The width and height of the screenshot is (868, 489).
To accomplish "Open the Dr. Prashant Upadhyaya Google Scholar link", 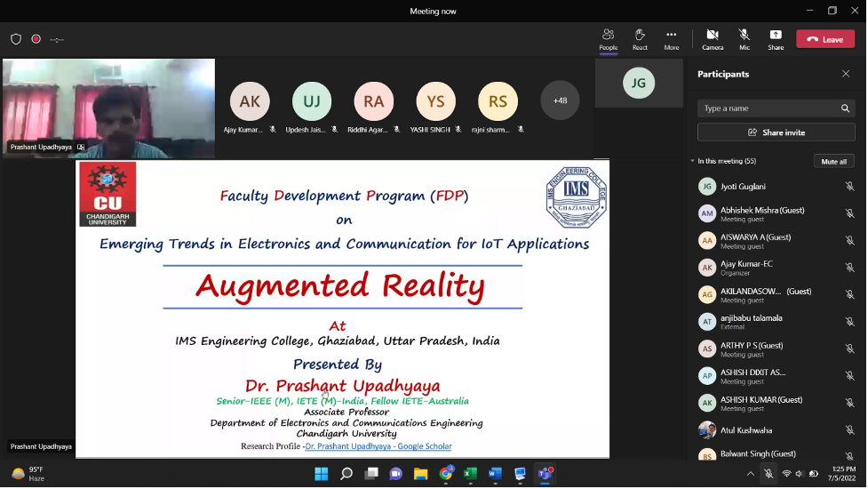I will pyautogui.click(x=378, y=446).
